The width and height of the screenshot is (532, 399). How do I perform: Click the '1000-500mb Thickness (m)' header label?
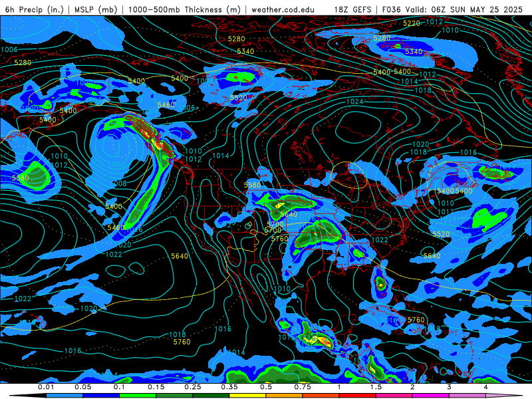(x=184, y=9)
